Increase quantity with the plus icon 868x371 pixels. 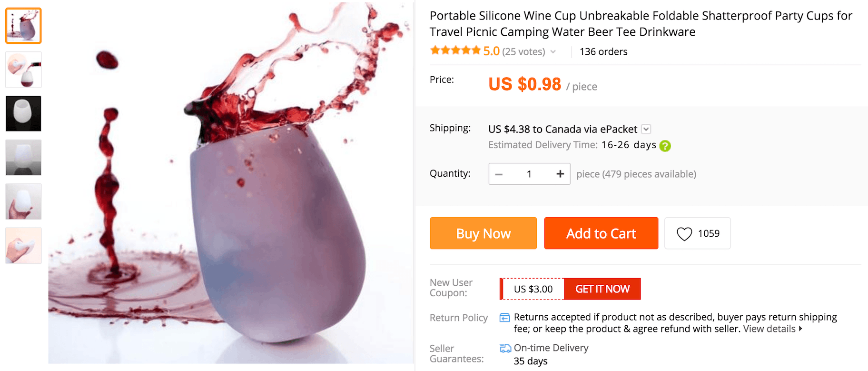tap(560, 174)
